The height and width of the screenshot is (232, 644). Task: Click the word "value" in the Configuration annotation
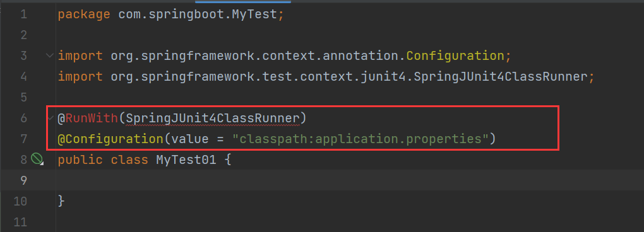190,139
